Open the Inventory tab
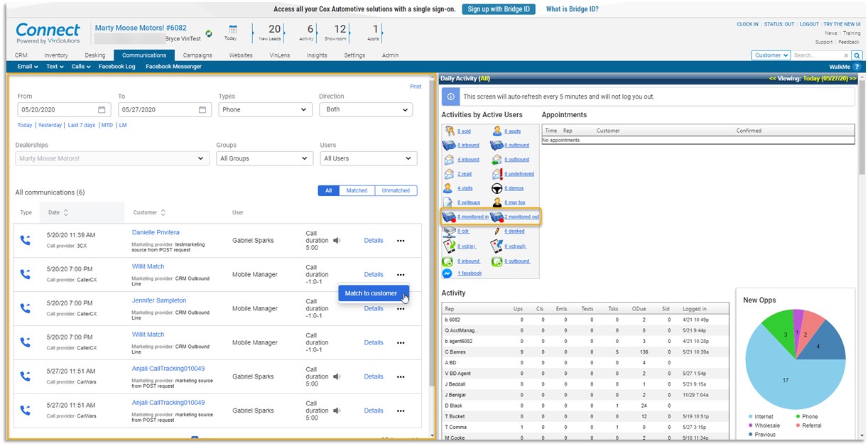 coord(56,55)
